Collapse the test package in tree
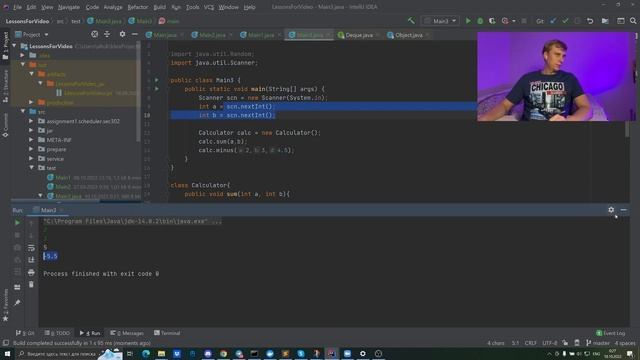Screen dimensions: 640x360 pos(31,168)
